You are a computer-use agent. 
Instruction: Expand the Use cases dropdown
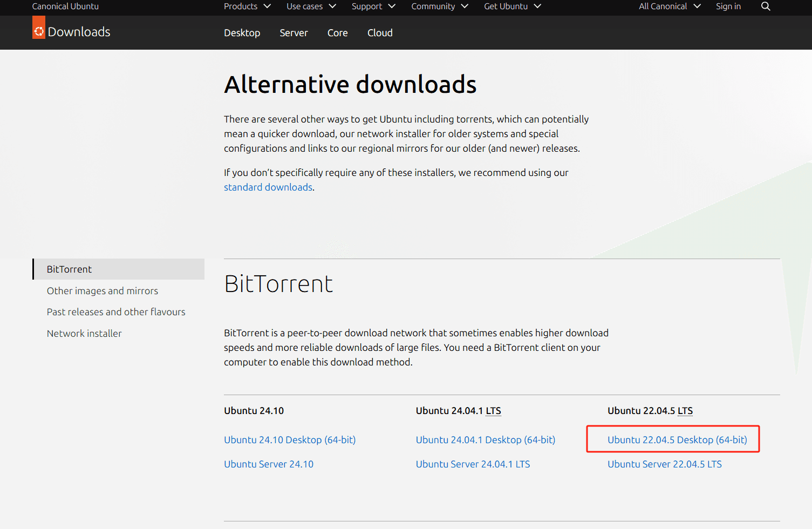pyautogui.click(x=311, y=6)
